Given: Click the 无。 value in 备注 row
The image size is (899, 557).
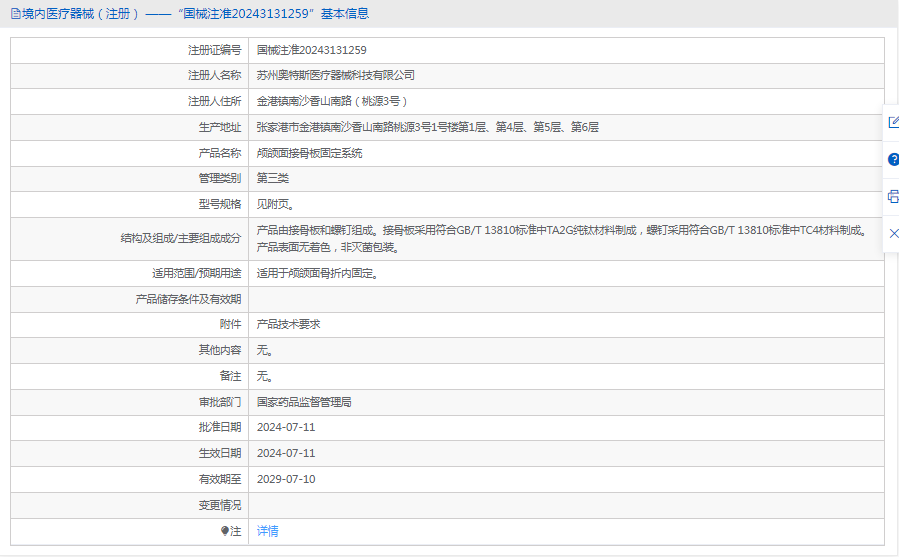Looking at the screenshot, I should [265, 376].
